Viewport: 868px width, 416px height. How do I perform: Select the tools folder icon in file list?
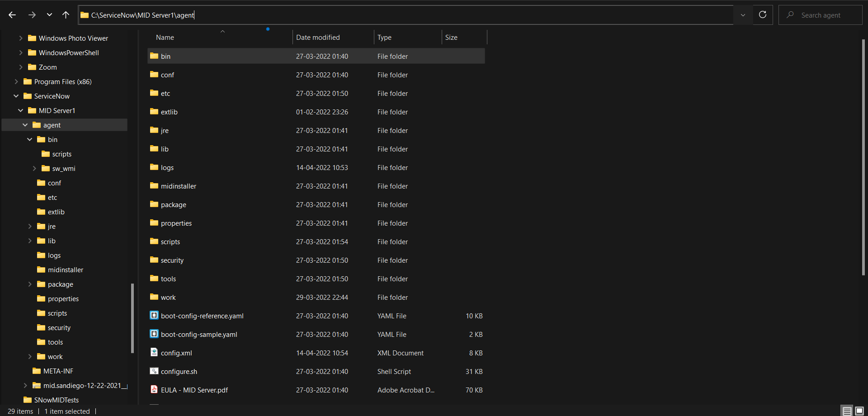(x=154, y=279)
